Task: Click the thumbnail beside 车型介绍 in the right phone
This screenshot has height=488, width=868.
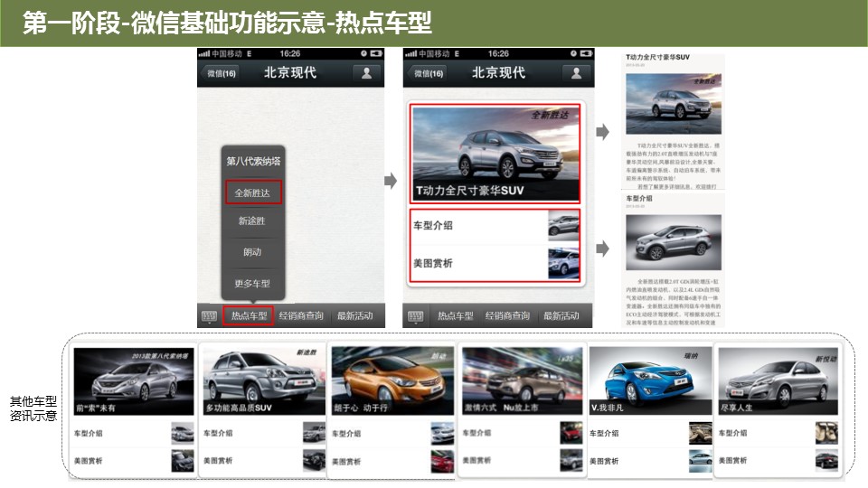Action: (x=563, y=226)
